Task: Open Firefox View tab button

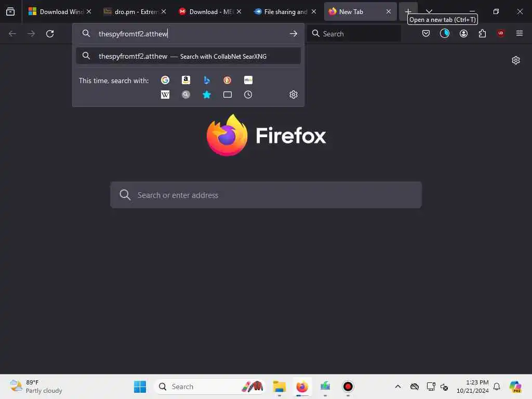Action: [10, 11]
